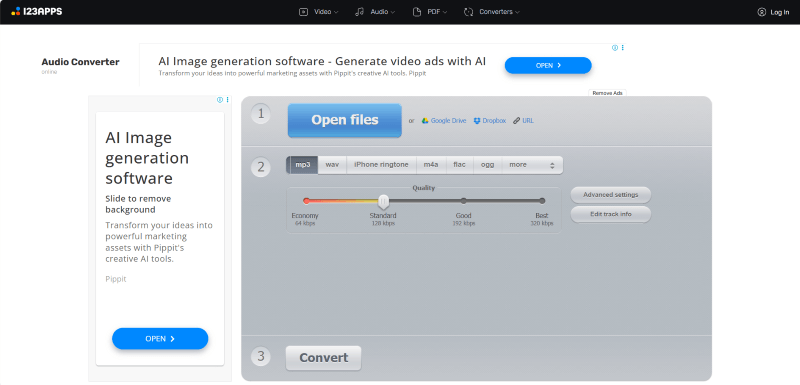
Task: Select the mp3 format tab
Action: 303,165
